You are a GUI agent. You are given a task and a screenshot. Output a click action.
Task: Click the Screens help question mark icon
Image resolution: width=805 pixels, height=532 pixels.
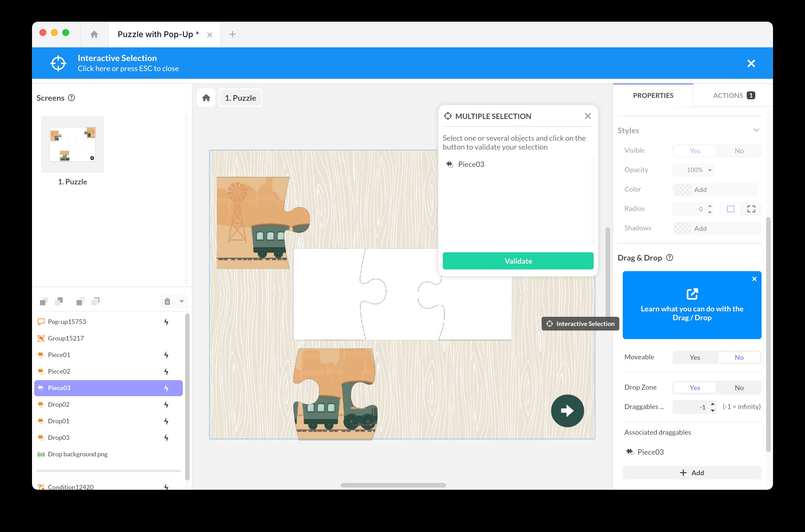pyautogui.click(x=71, y=98)
